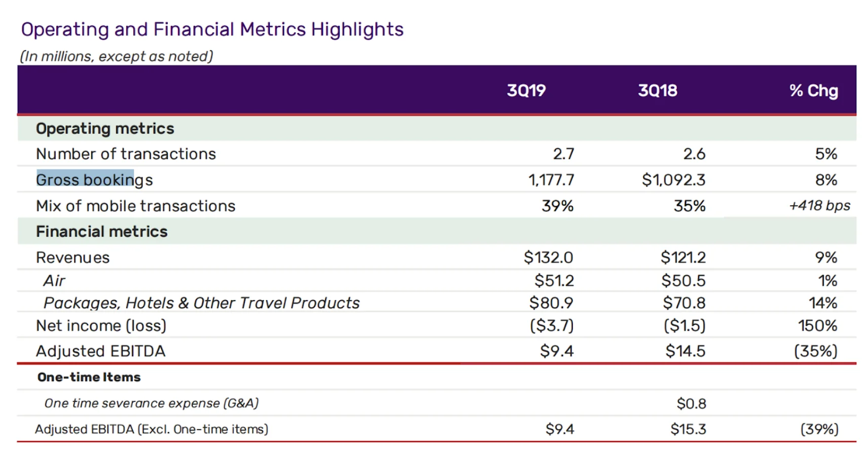Click the 3Q18 column header

click(x=657, y=91)
